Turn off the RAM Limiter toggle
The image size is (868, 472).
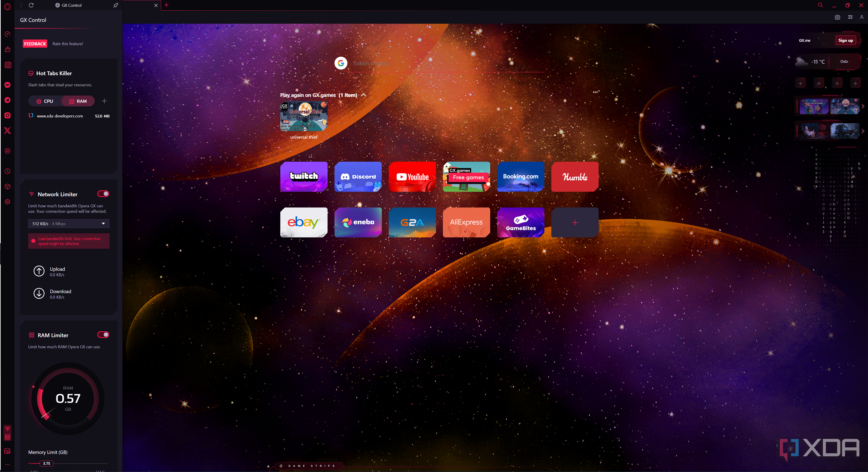click(103, 334)
